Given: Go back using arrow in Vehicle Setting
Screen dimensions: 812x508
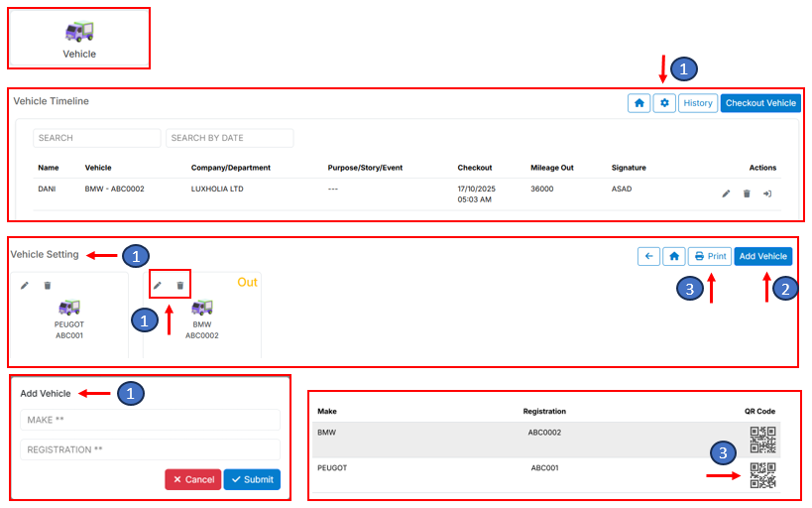Looking at the screenshot, I should point(648,256).
